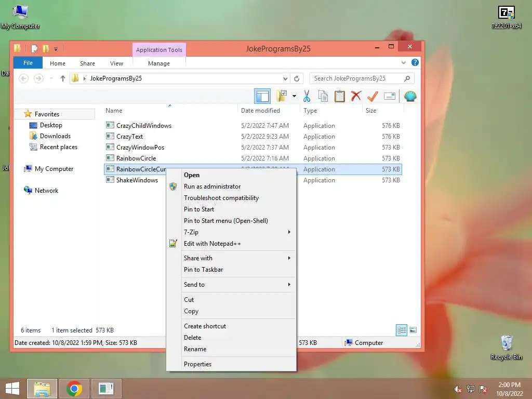Sort by the Date modified column header
The image size is (532, 399).
click(x=269, y=110)
